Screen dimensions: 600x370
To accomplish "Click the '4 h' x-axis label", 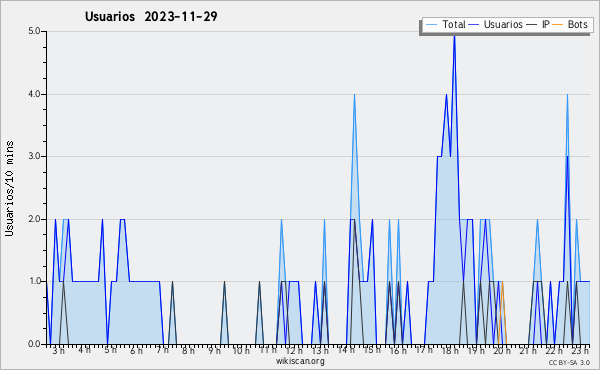I will 84,350.
